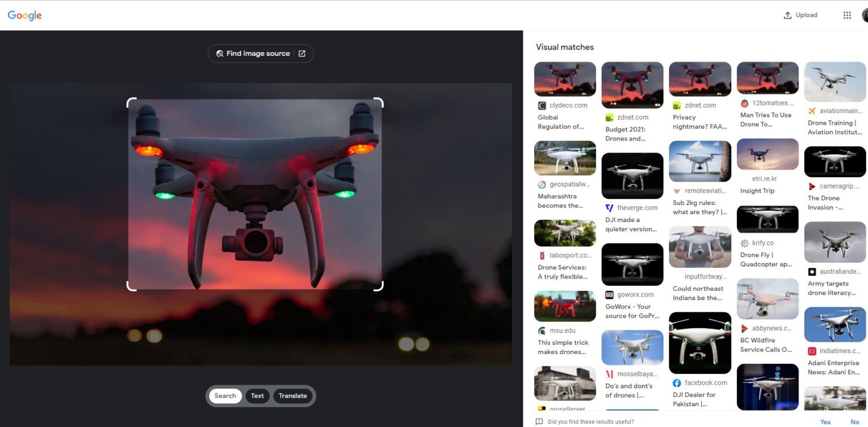The width and height of the screenshot is (868, 427).
Task: Click the Google logo
Action: [25, 15]
